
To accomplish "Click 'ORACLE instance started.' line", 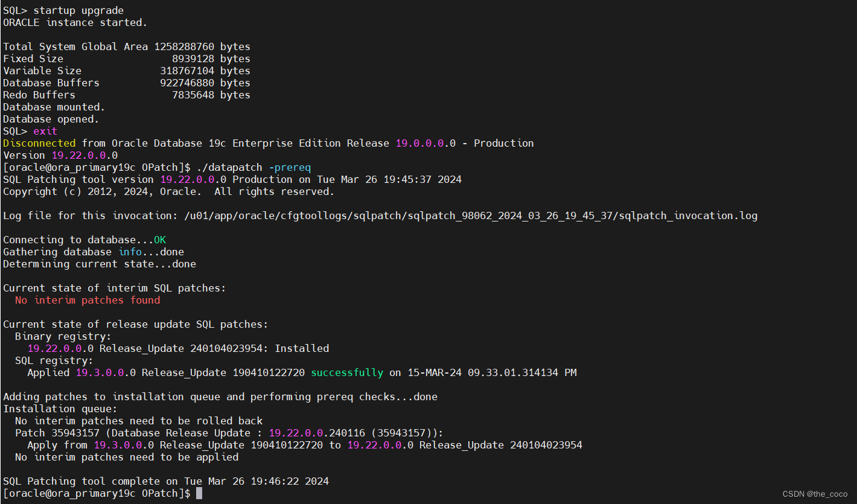I will 75,22.
